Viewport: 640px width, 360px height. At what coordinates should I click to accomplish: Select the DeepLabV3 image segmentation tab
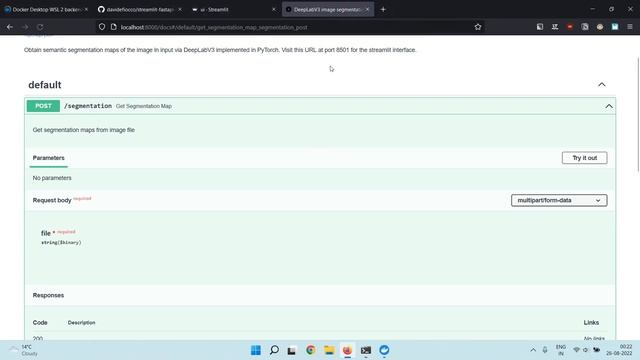pos(328,9)
